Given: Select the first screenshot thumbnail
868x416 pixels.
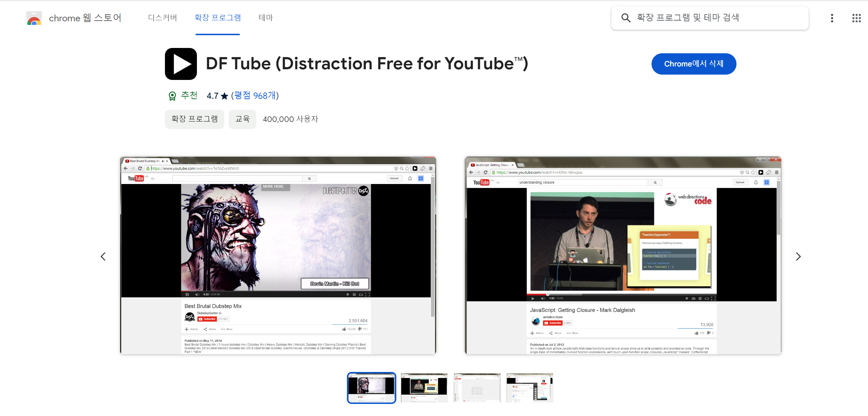Looking at the screenshot, I should 371,388.
